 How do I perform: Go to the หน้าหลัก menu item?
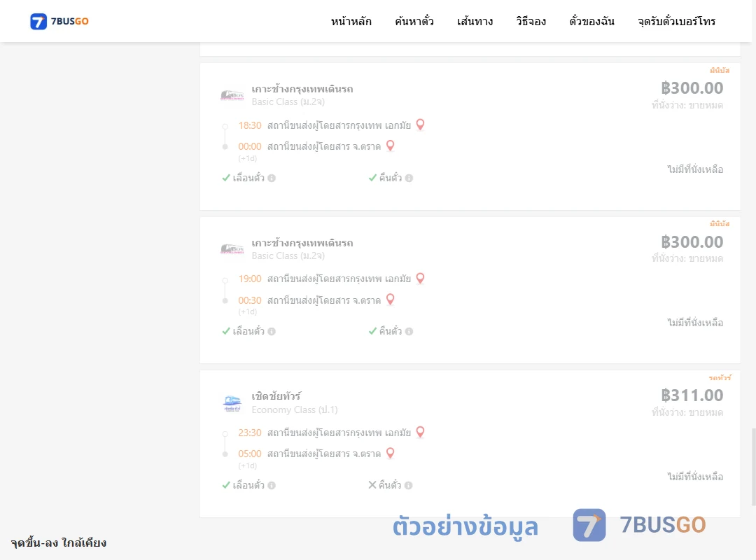coord(351,21)
